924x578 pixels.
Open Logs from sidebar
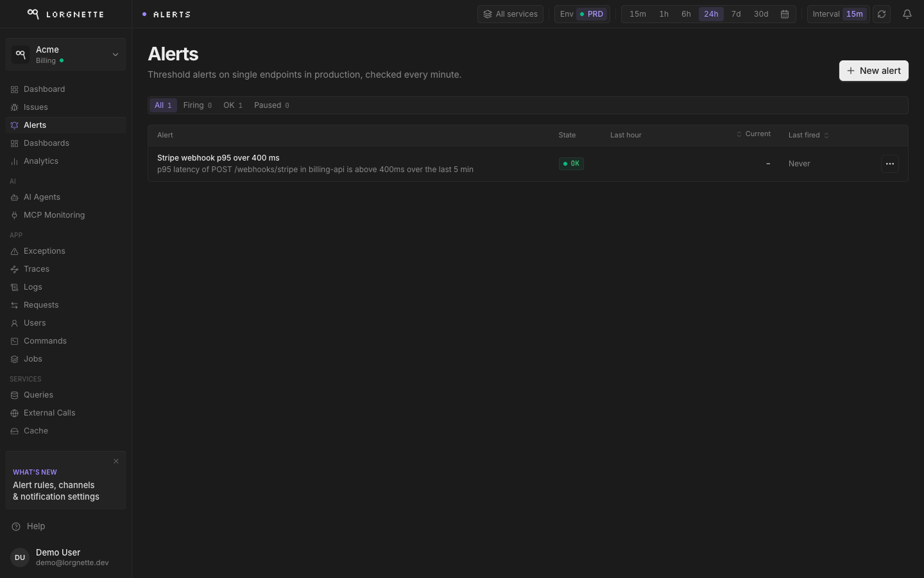click(65, 287)
